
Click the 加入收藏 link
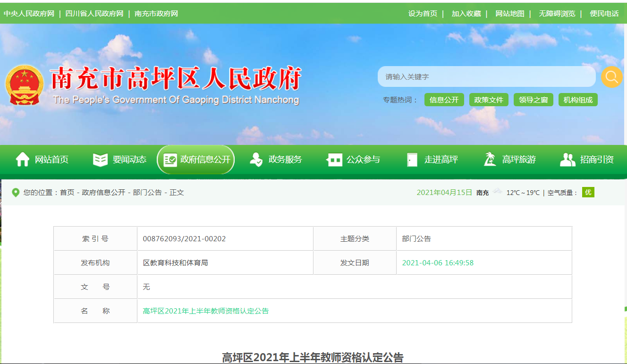[x=466, y=14]
